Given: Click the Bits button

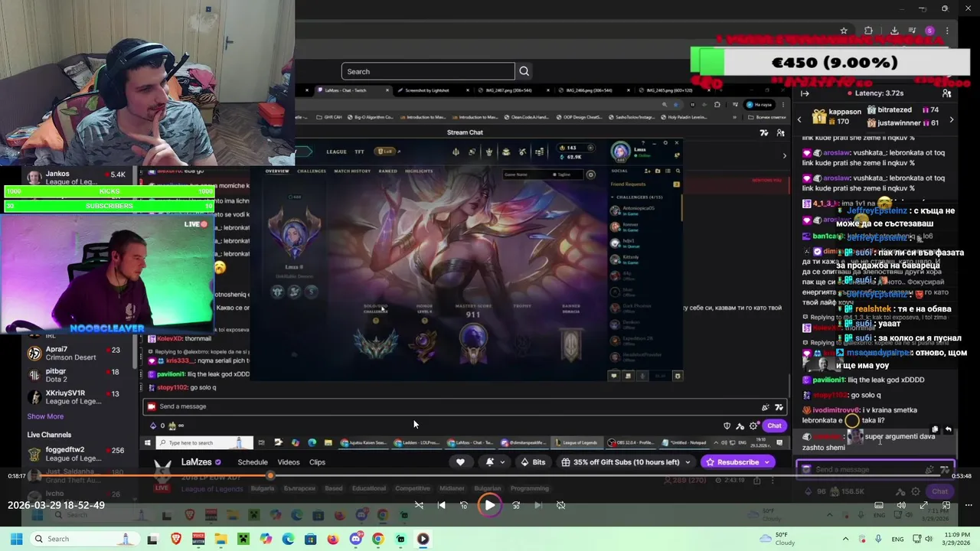Looking at the screenshot, I should coord(533,462).
